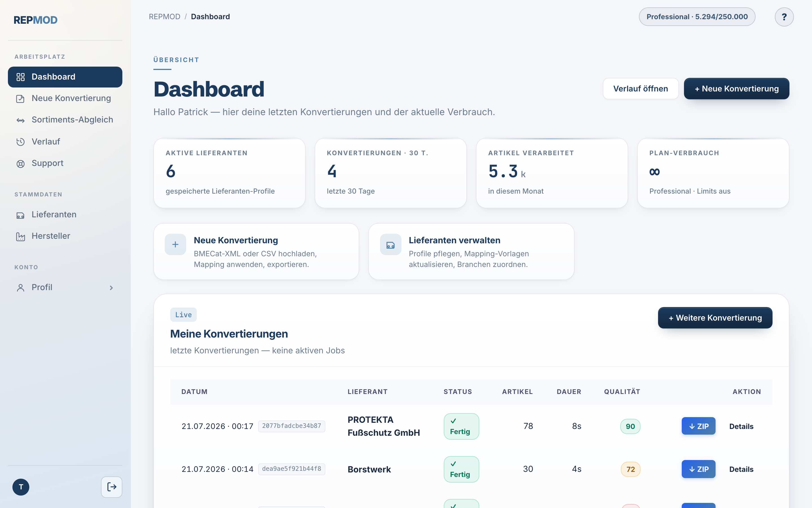
Task: Click the Status column header
Action: coord(458,392)
